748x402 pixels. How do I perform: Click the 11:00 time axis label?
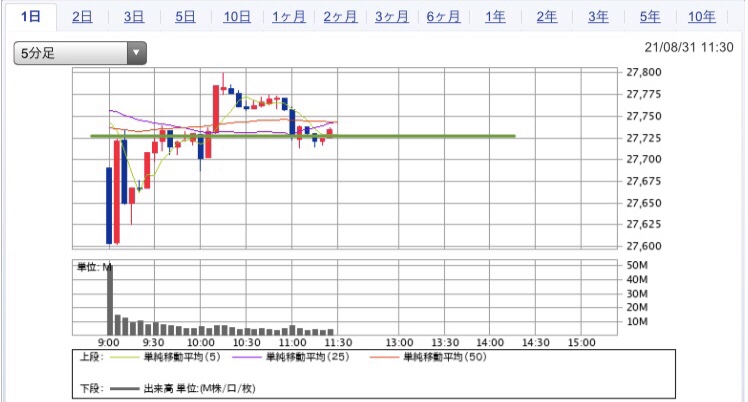pos(292,342)
